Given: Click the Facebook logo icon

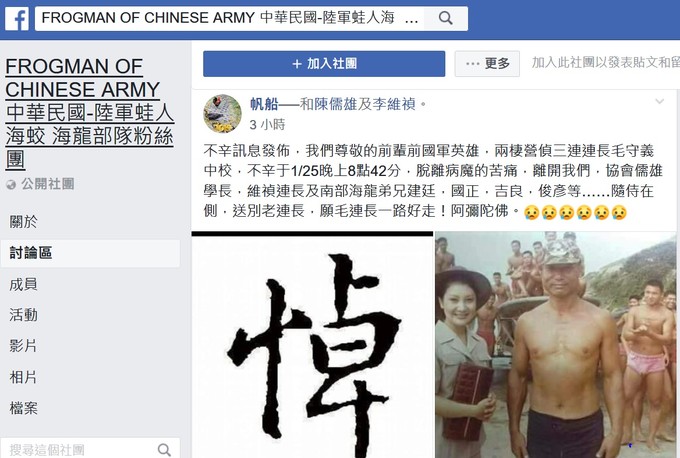Looking at the screenshot, I should tap(17, 18).
